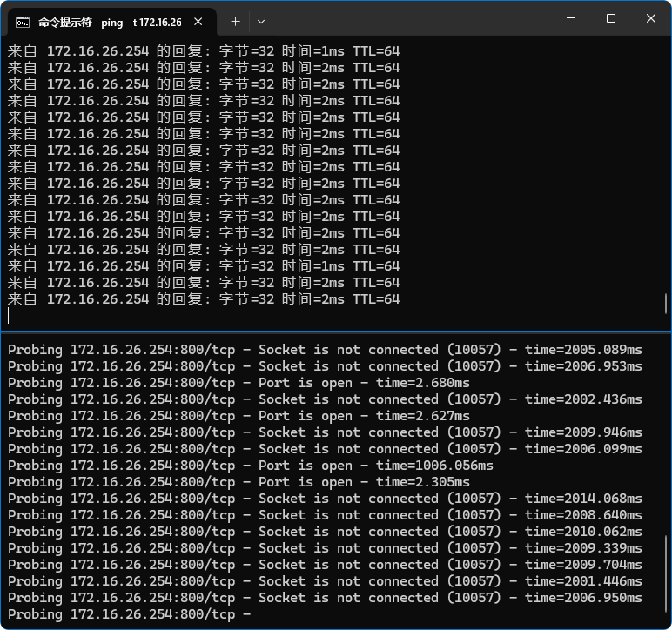The height and width of the screenshot is (630, 672).
Task: Click the divider between the two panes
Action: coord(336,332)
